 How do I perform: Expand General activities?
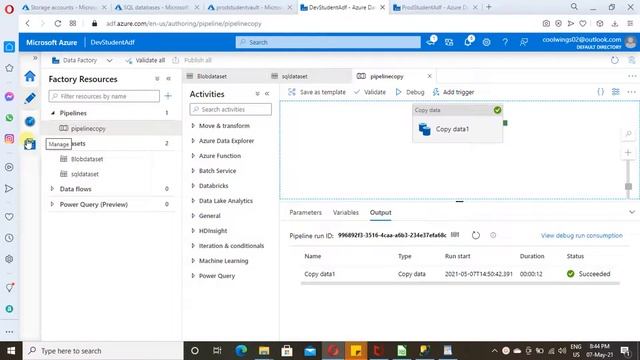pos(193,216)
